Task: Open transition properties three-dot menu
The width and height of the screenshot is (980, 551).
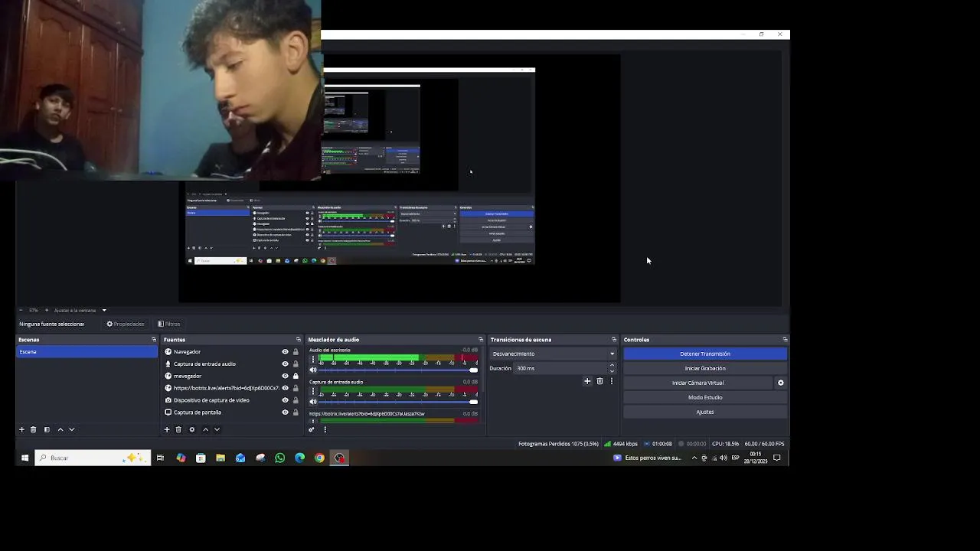Action: pos(611,381)
